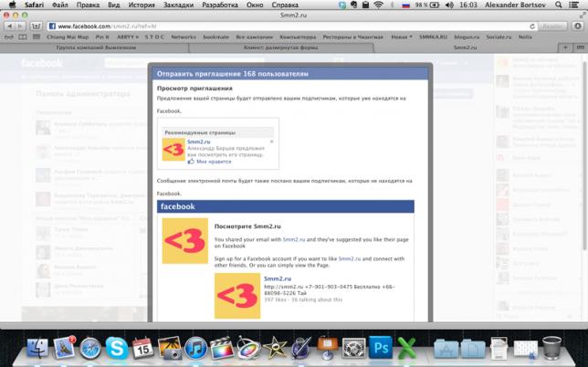Viewport: 588px width, 367px height.
Task: Open a new Safari tab with plus
Action: [x=565, y=47]
